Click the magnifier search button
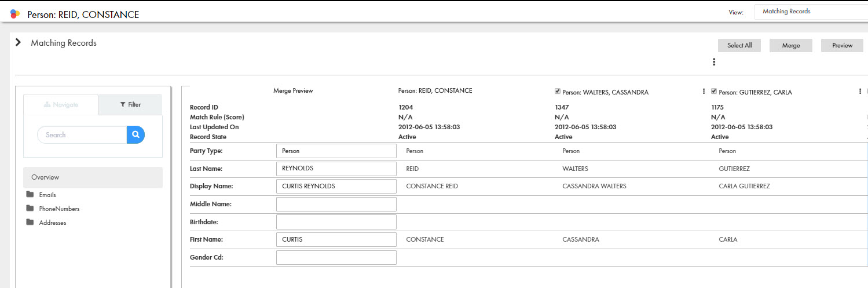868x288 pixels. click(x=135, y=134)
